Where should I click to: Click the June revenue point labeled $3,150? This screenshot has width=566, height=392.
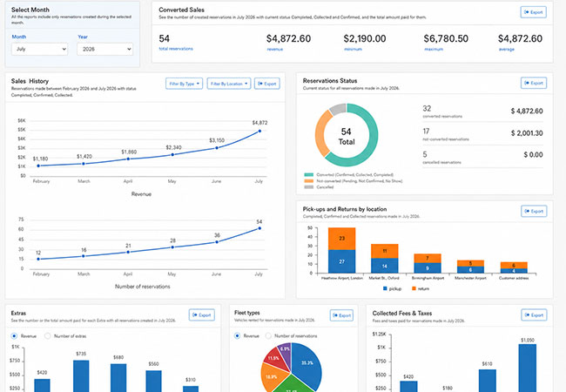click(217, 147)
